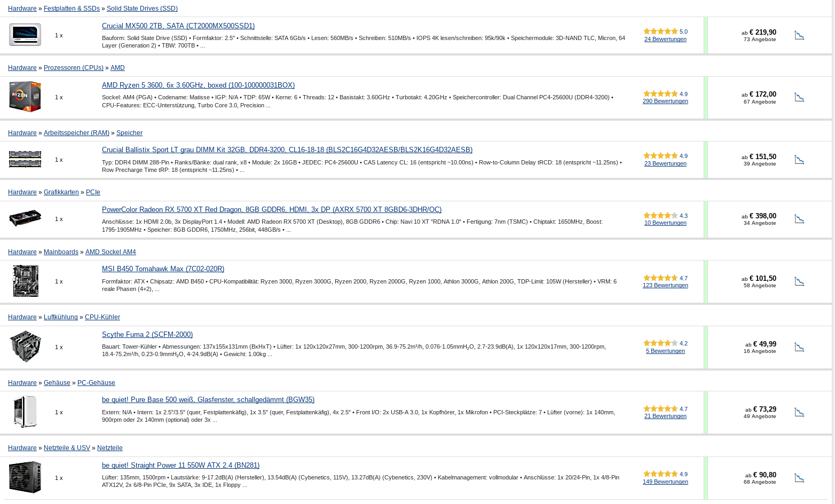View price trend icon for Pure Base 500
Viewport: 835px width, 504px height.
tap(799, 412)
